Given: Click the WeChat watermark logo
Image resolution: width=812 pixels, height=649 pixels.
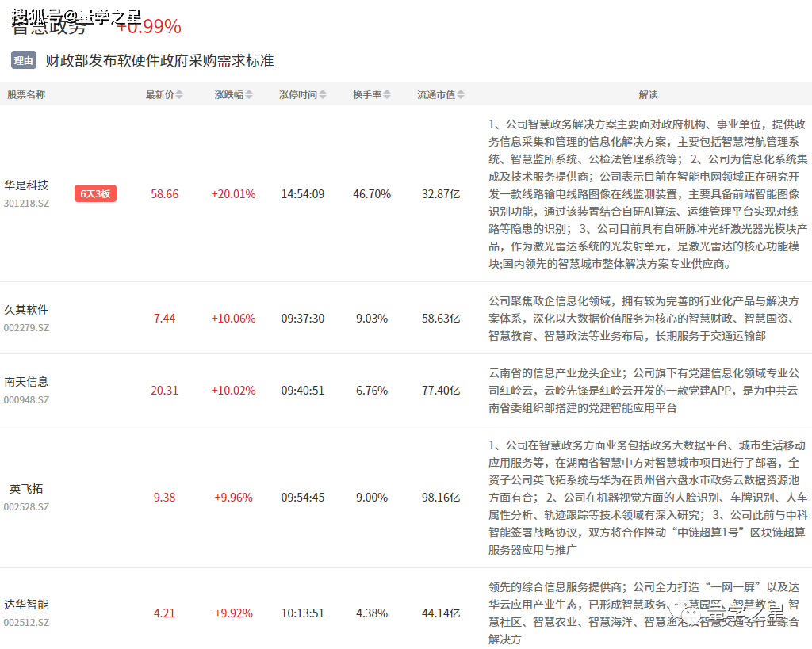Looking at the screenshot, I should click(x=682, y=609).
